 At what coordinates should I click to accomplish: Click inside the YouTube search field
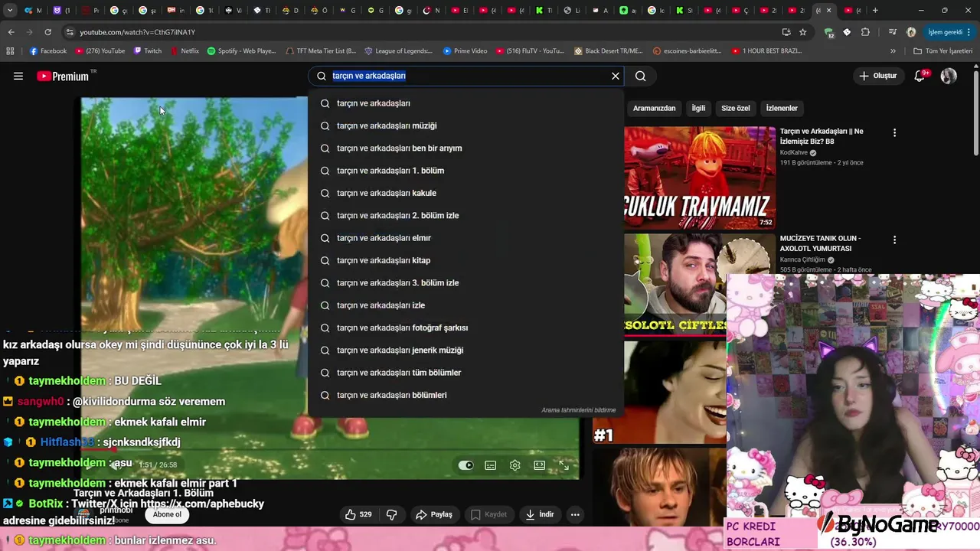pos(467,76)
